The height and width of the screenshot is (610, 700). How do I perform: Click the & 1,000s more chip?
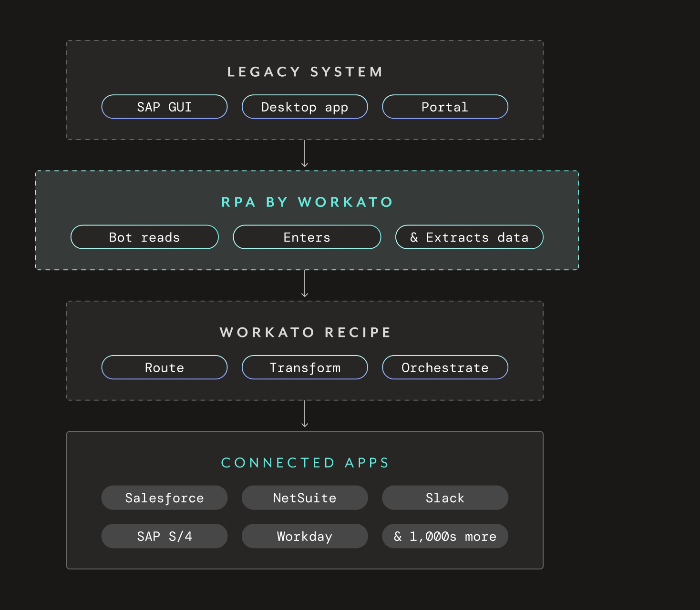(x=445, y=536)
